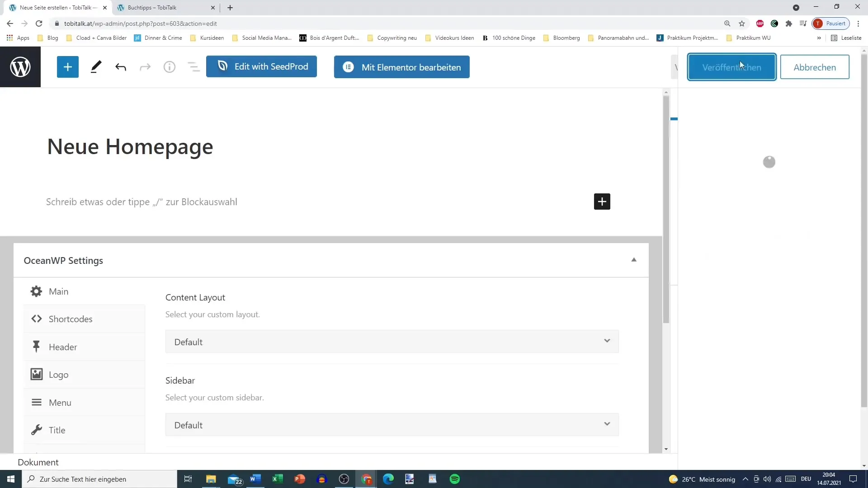Click Mit Elementor bearbeiten button
This screenshot has width=868, height=488.
click(401, 67)
